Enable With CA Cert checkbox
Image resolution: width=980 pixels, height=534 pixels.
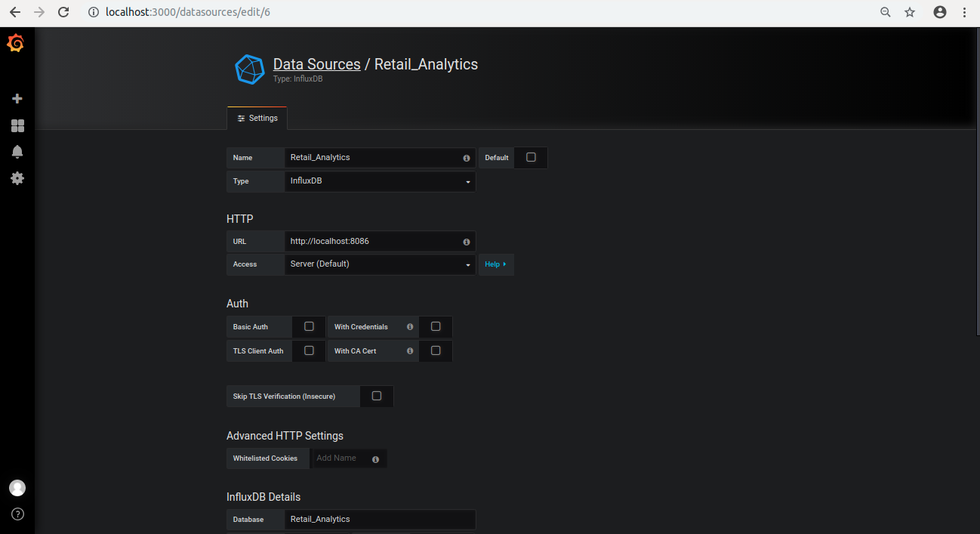[x=436, y=350]
